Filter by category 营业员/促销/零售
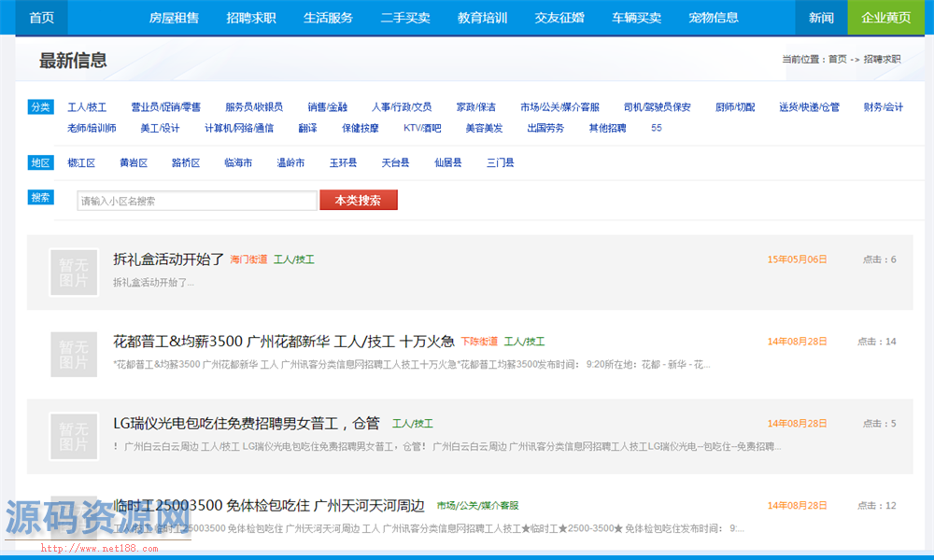Image resolution: width=934 pixels, height=560 pixels. pos(166,107)
